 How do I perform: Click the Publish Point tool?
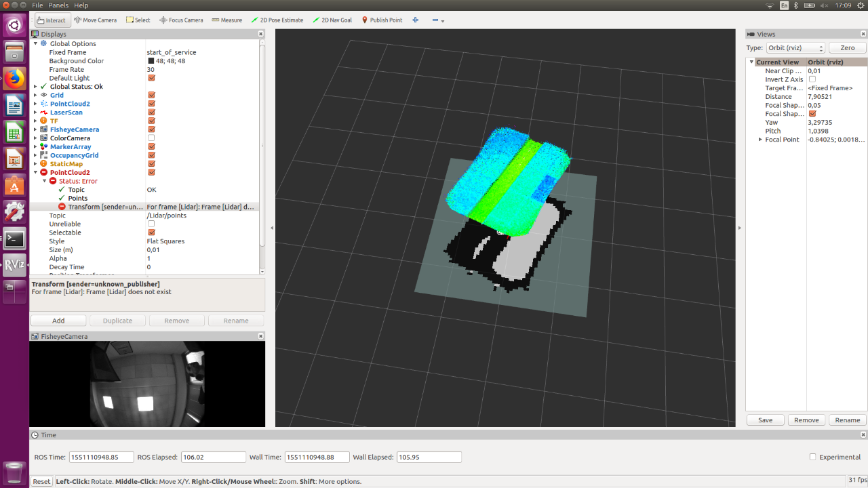(382, 20)
